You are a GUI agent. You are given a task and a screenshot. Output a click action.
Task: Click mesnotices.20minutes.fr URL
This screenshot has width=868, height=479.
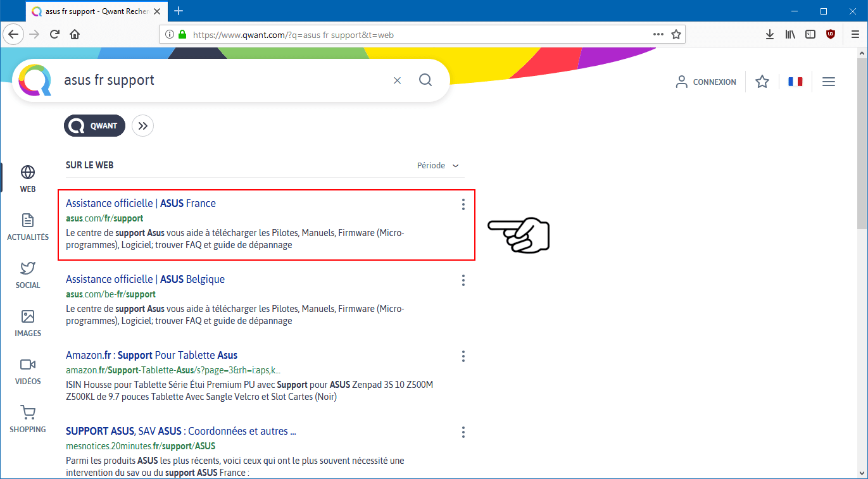141,446
